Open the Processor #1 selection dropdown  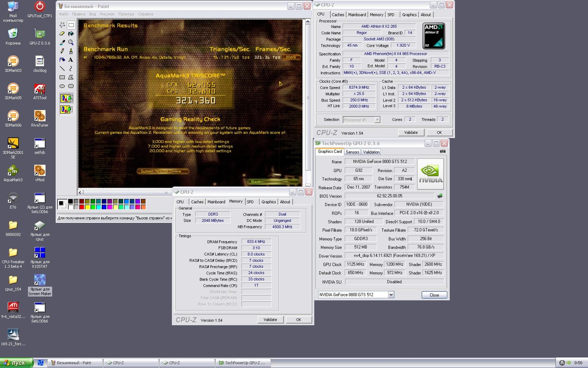pos(377,120)
